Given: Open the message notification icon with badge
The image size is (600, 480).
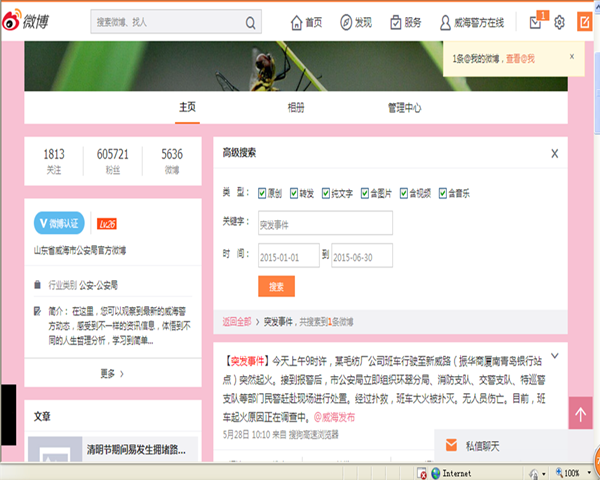Looking at the screenshot, I should (536, 22).
